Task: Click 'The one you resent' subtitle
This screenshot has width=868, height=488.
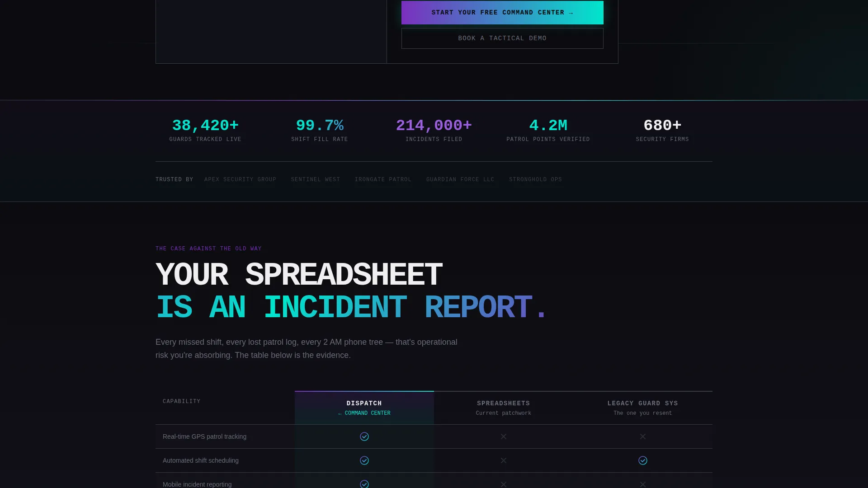Action: click(643, 413)
